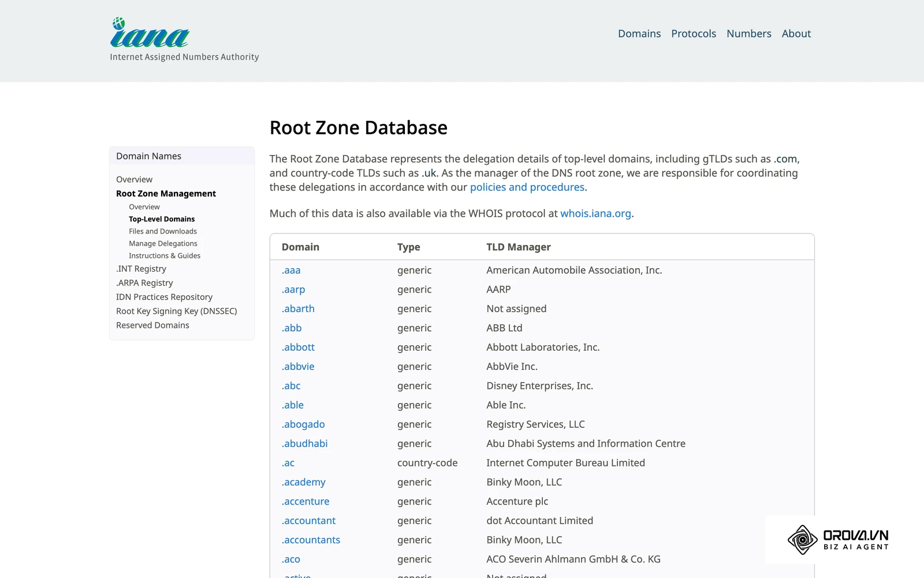Open the .accenture domain link
This screenshot has height=578, width=924.
(305, 501)
